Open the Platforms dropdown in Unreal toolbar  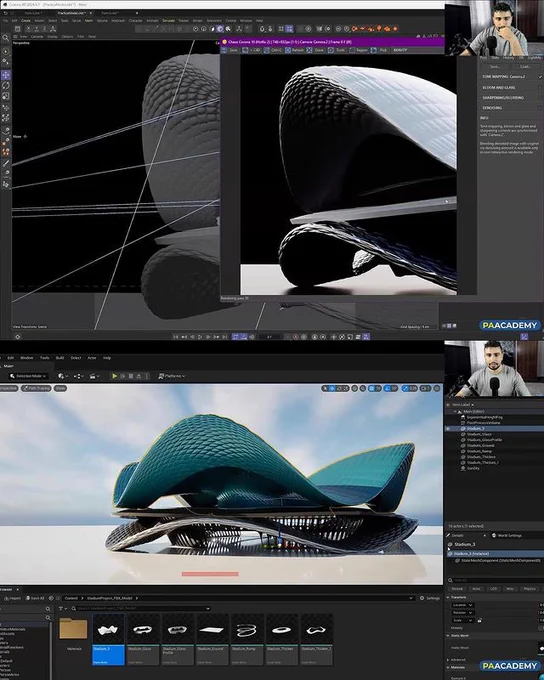pos(172,376)
